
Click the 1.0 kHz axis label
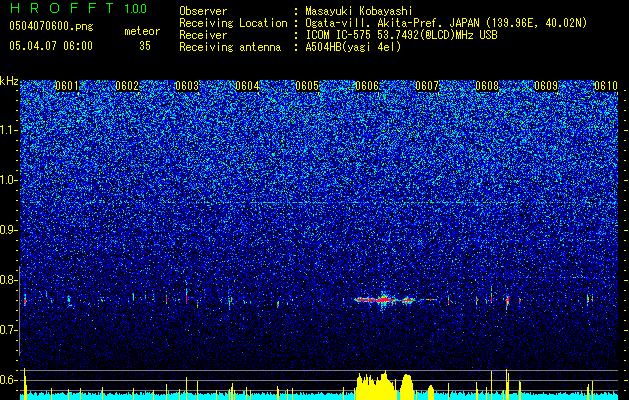pyautogui.click(x=9, y=180)
